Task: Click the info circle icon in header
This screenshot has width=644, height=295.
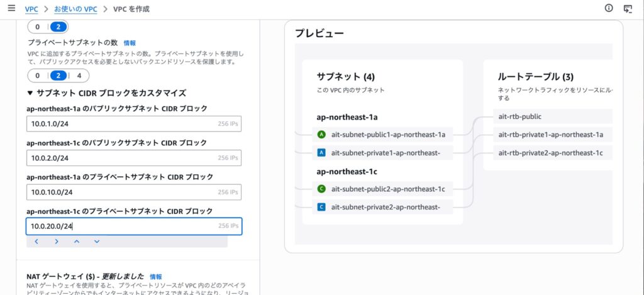Action: [608, 9]
